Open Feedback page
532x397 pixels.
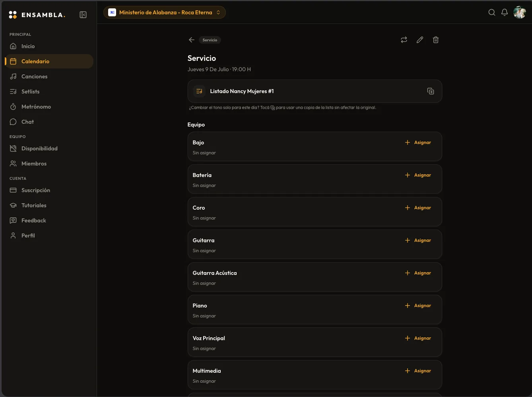[49, 220]
